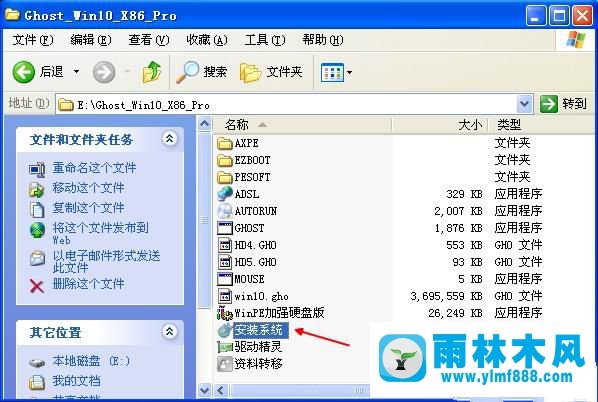This screenshot has height=402, width=598.
Task: Click the 26,249 KB size value
Action: point(455,314)
